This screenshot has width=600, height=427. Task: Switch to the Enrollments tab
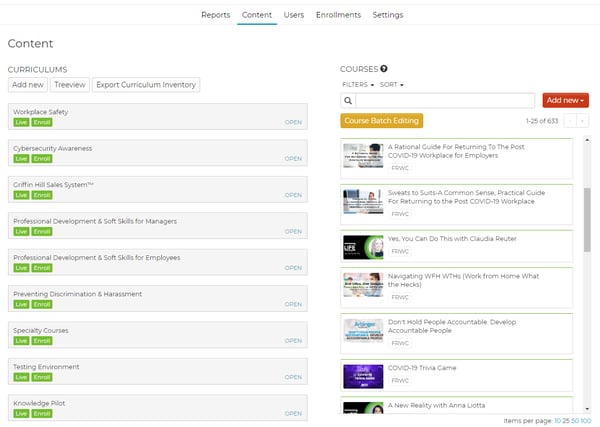pyautogui.click(x=338, y=15)
